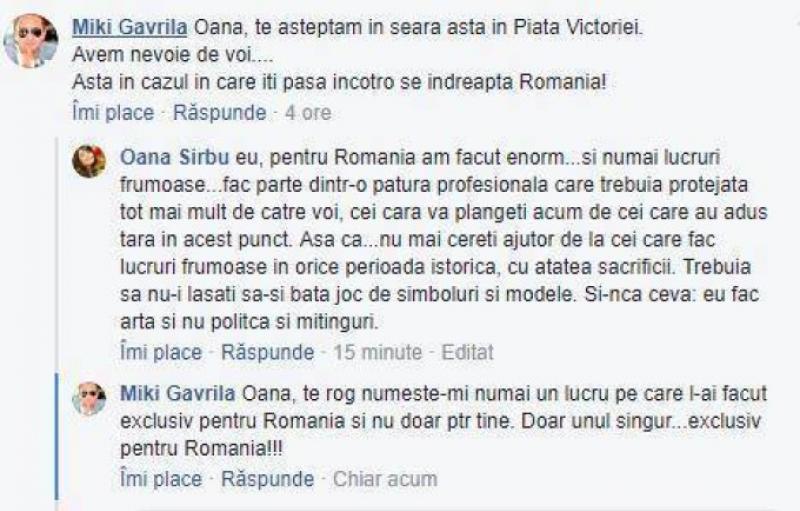Screen dimensions: 800x511
Task: Reply to the top comment using Răspunde
Action: pyautogui.click(x=219, y=113)
